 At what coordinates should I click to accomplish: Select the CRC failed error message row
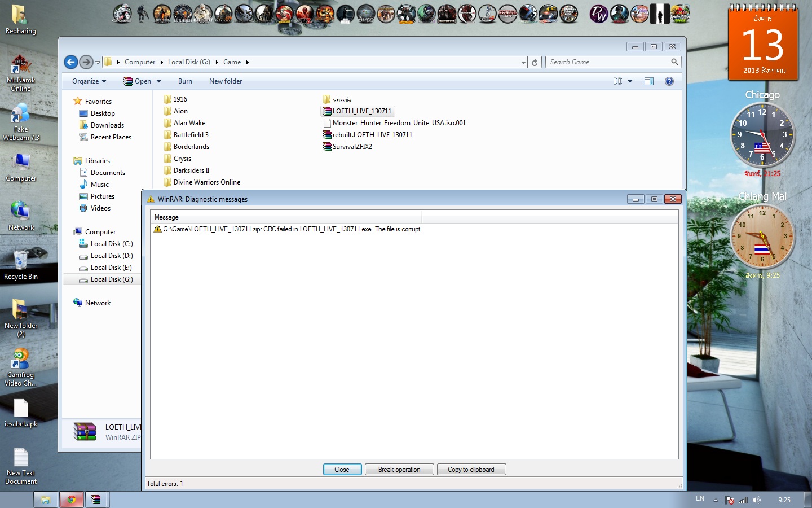[287, 229]
